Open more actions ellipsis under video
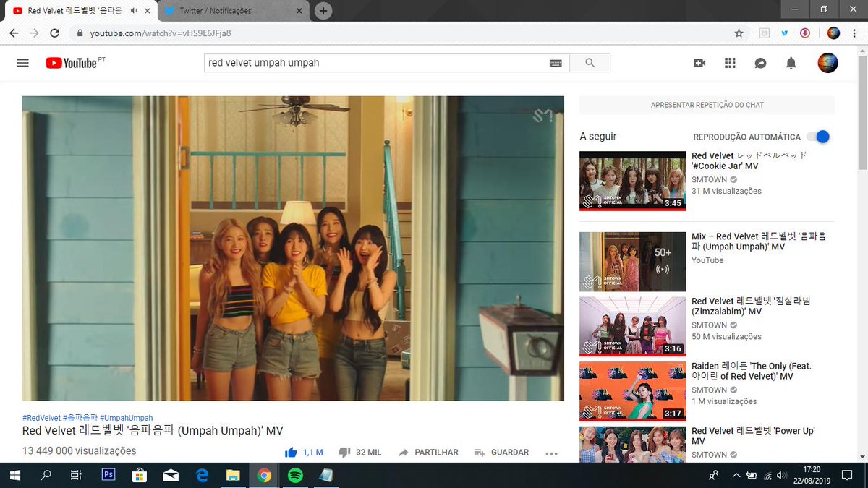 551,453
